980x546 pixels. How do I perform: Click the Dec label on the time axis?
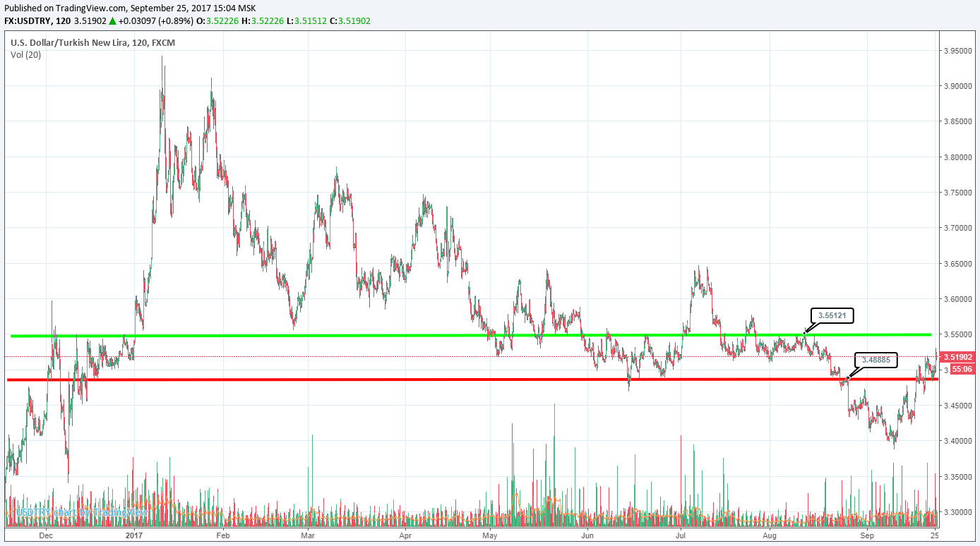[x=46, y=535]
